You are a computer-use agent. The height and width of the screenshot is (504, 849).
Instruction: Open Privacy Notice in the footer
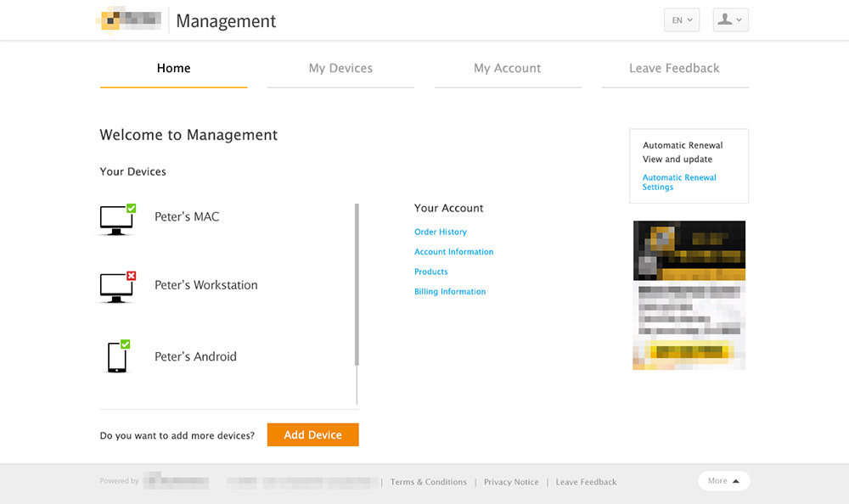(511, 482)
